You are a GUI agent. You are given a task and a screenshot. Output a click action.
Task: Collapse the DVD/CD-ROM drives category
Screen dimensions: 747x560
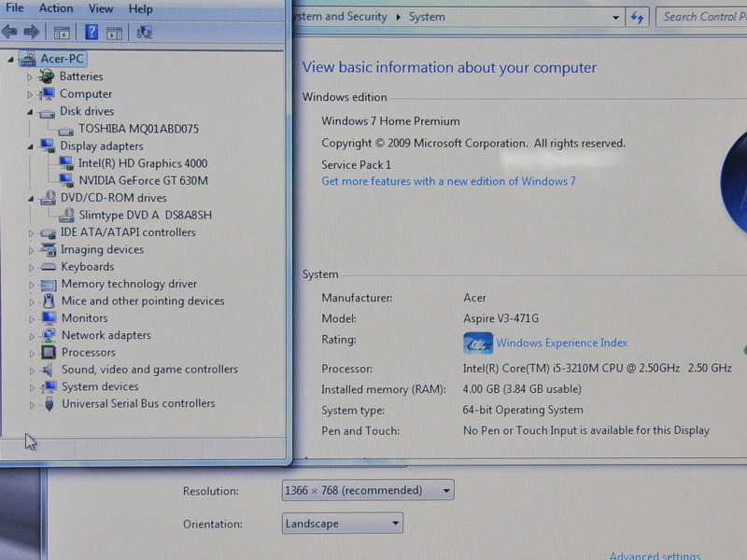pyautogui.click(x=31, y=199)
